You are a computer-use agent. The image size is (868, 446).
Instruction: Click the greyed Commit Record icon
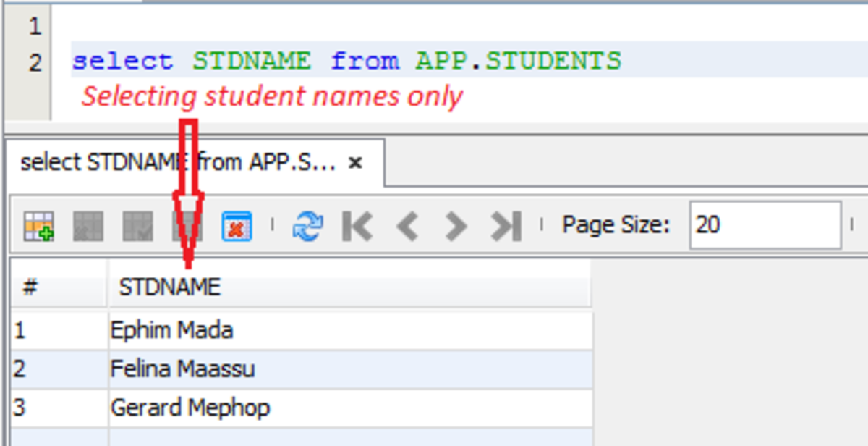point(137,227)
